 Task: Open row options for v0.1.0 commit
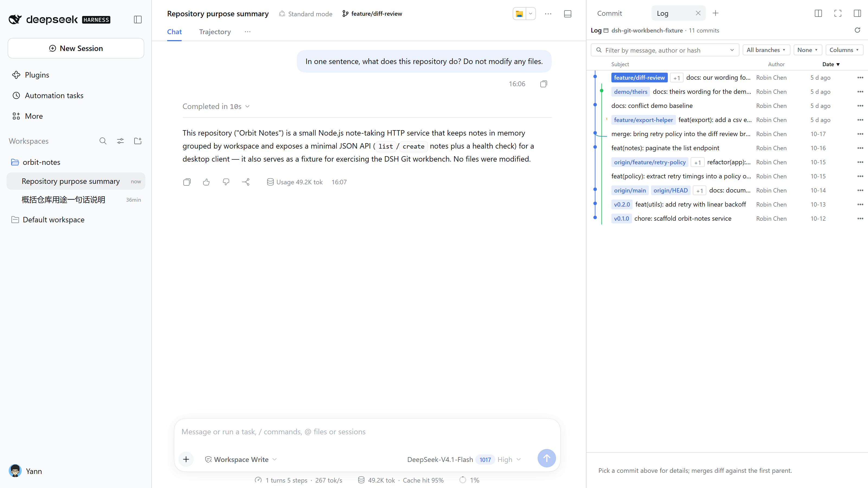coord(860,219)
